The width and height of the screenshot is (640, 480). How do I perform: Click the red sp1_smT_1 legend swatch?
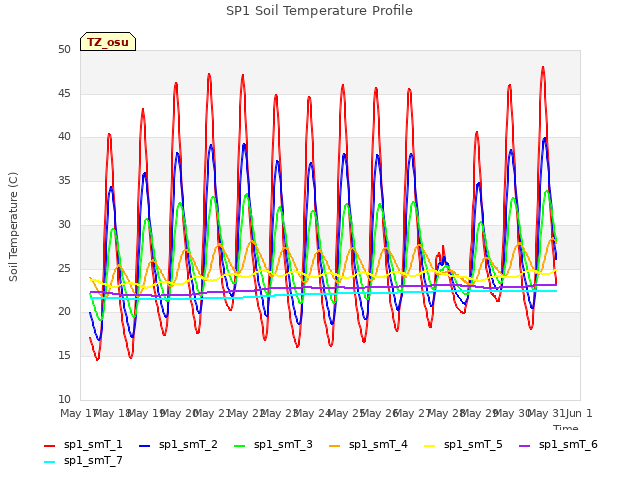(49, 446)
